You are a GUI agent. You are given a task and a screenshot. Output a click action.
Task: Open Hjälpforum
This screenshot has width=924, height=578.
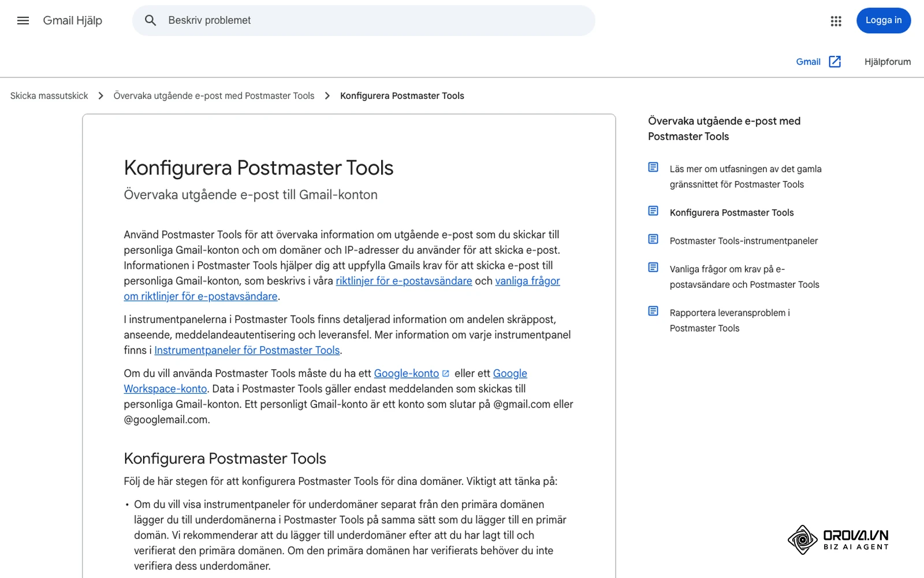tap(888, 62)
